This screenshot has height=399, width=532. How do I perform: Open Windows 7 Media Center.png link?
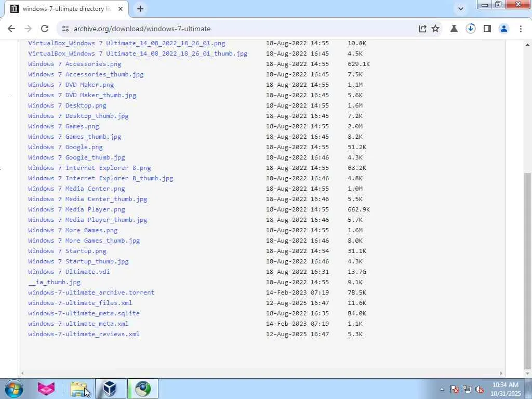[77, 189]
